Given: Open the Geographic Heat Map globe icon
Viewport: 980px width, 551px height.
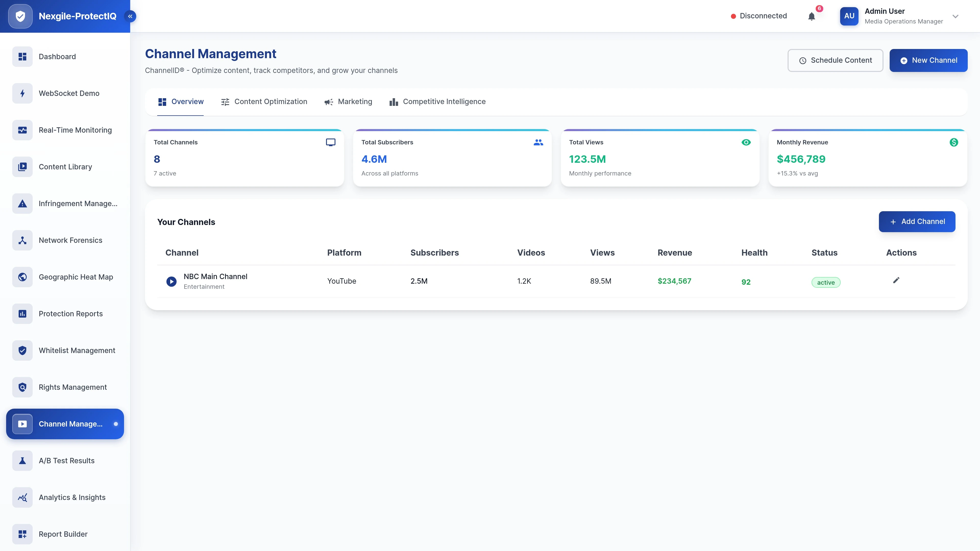Looking at the screenshot, I should 22,277.
